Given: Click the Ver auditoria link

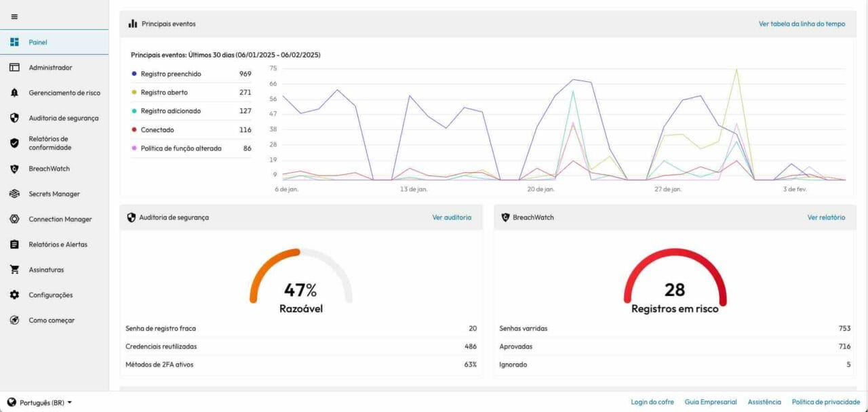Looking at the screenshot, I should click(452, 218).
